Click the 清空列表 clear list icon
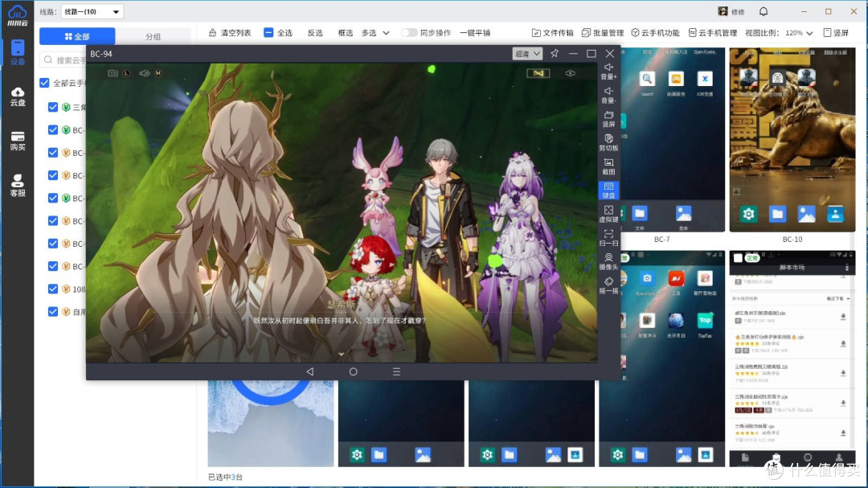This screenshot has height=488, width=868. pos(212,33)
